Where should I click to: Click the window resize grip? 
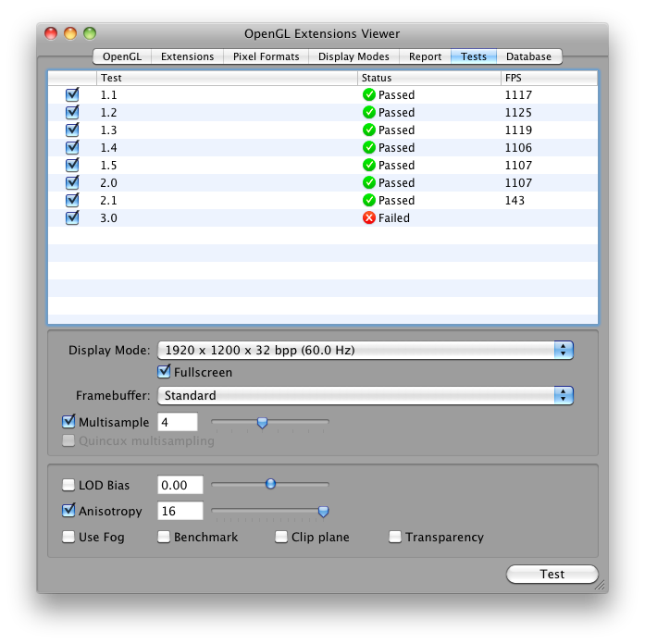601,585
